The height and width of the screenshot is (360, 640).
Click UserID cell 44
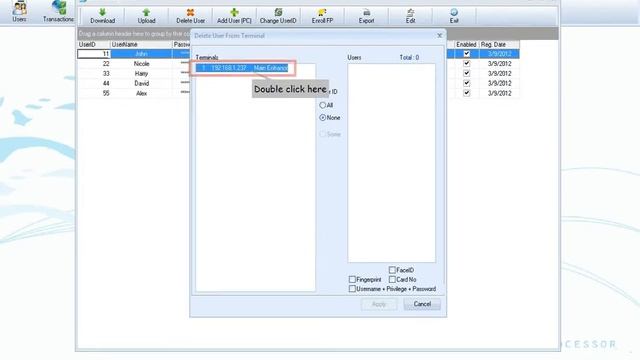(94, 83)
